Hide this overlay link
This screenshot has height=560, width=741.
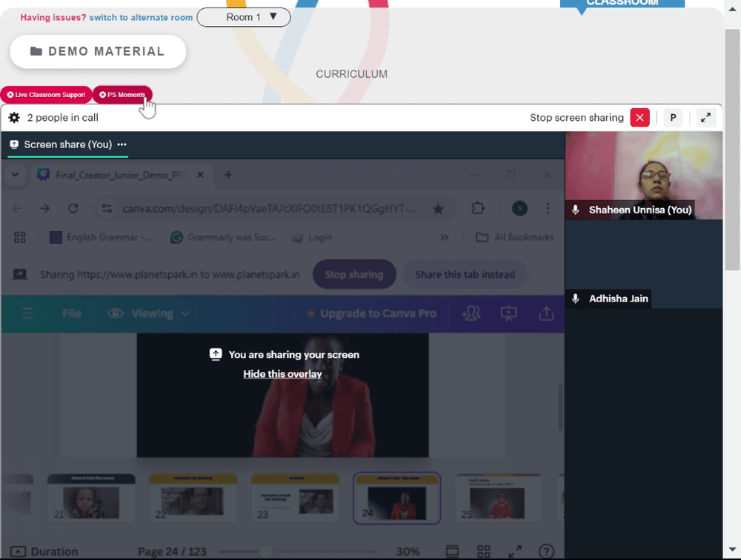tap(282, 374)
